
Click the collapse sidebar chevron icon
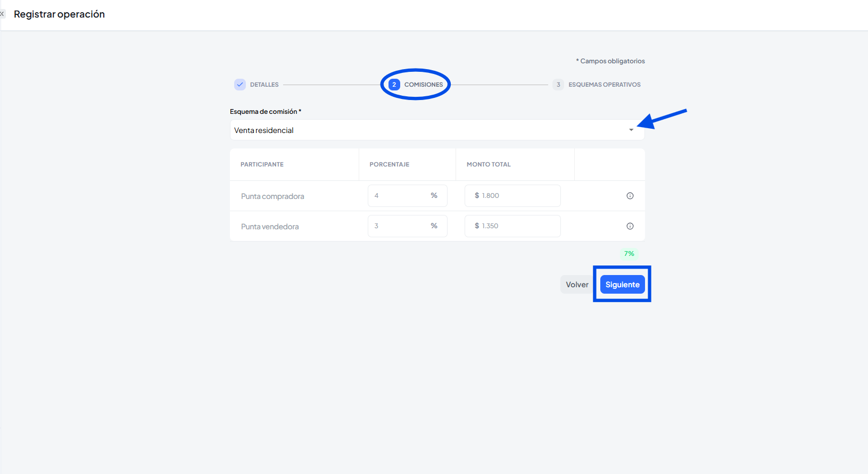click(2, 14)
